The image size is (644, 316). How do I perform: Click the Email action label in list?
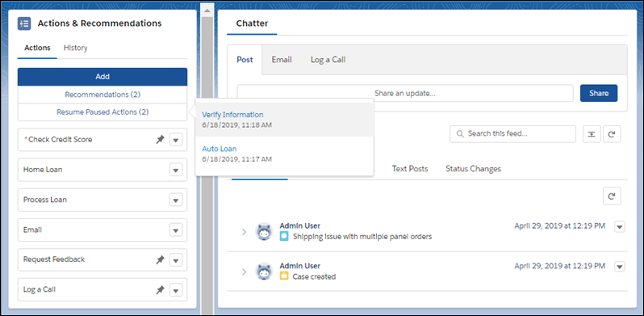pos(32,230)
